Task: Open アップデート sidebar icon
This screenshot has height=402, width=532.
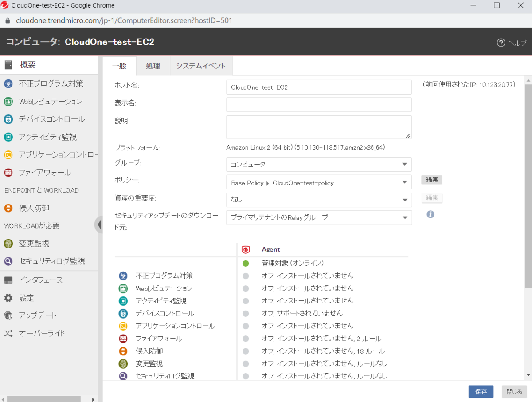Action: click(x=8, y=315)
